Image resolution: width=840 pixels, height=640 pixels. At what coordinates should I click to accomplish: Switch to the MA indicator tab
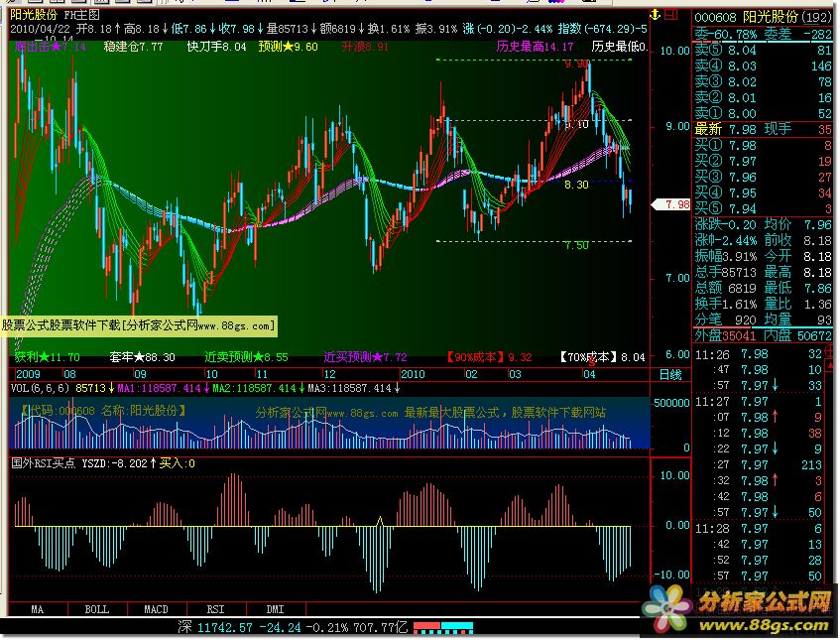point(38,609)
